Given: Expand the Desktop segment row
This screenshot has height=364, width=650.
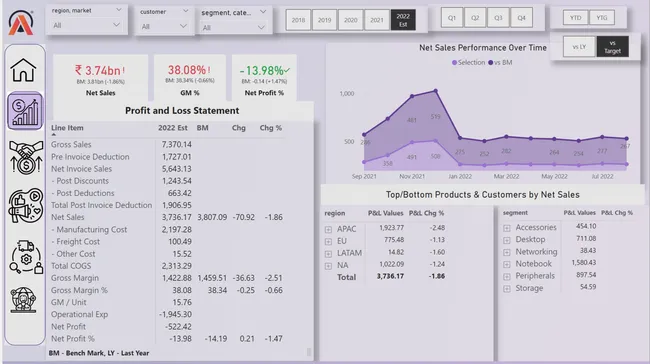Looking at the screenshot, I should click(507, 240).
